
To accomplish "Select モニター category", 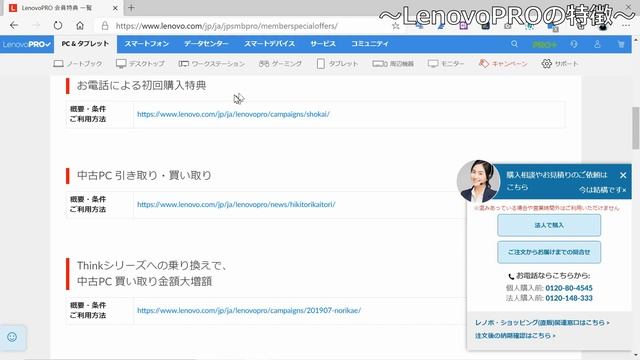I will point(446,64).
